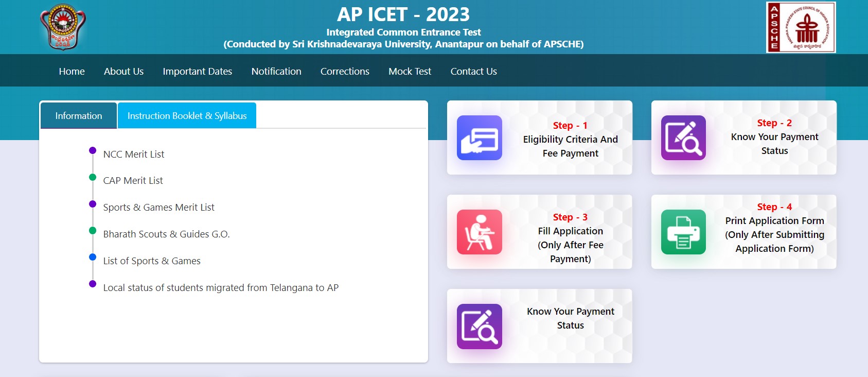Go to Contact Us page
The width and height of the screenshot is (868, 377).
(x=473, y=71)
